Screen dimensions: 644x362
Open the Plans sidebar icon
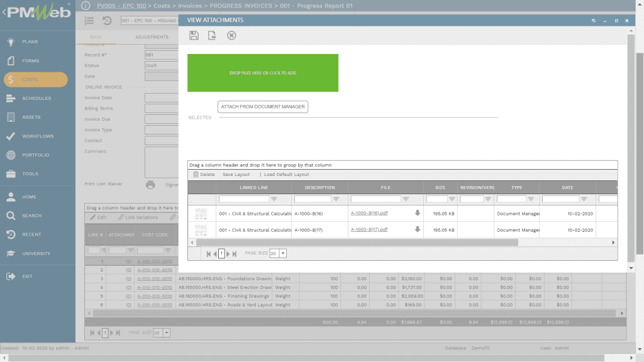(11, 41)
